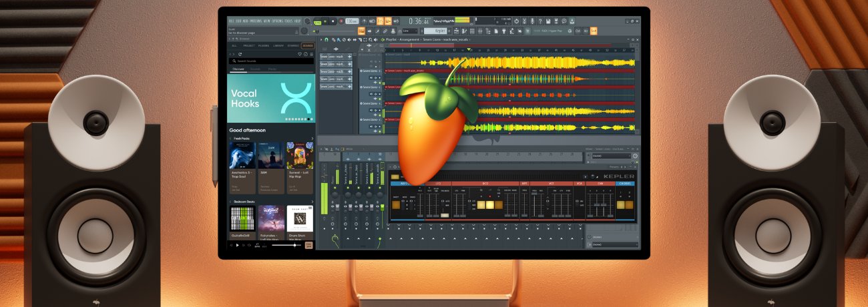Click the green playhead marker on Playlist timeline
The height and width of the screenshot is (307, 868).
point(469,49)
